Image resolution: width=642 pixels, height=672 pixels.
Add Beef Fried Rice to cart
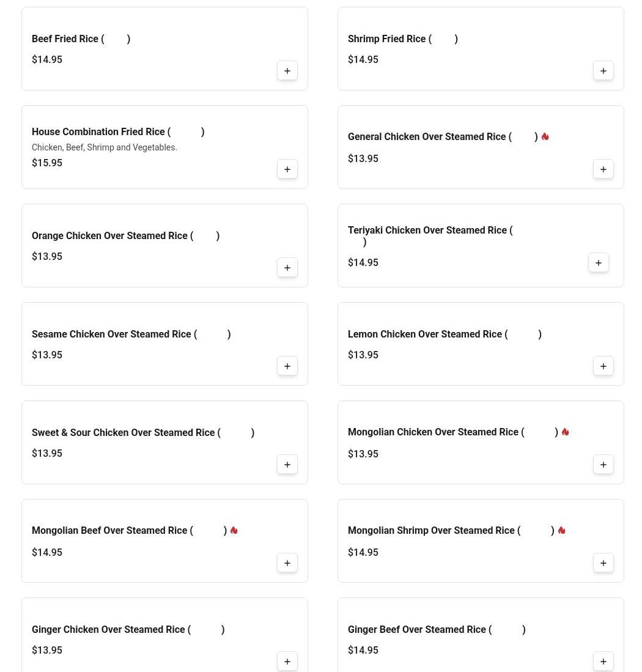coord(287,71)
